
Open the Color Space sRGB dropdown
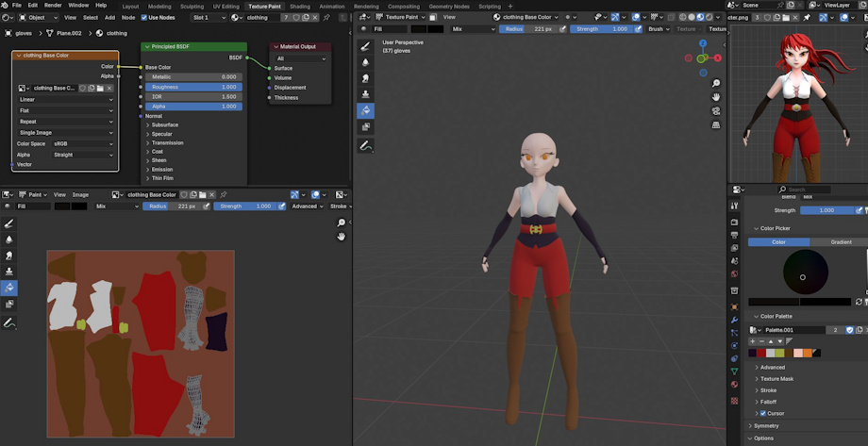(x=83, y=143)
